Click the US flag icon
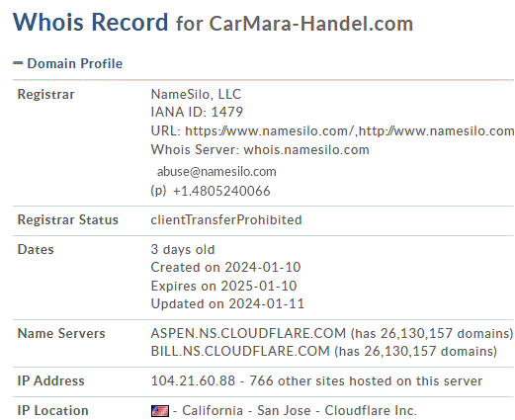515x420 pixels. pyautogui.click(x=160, y=411)
